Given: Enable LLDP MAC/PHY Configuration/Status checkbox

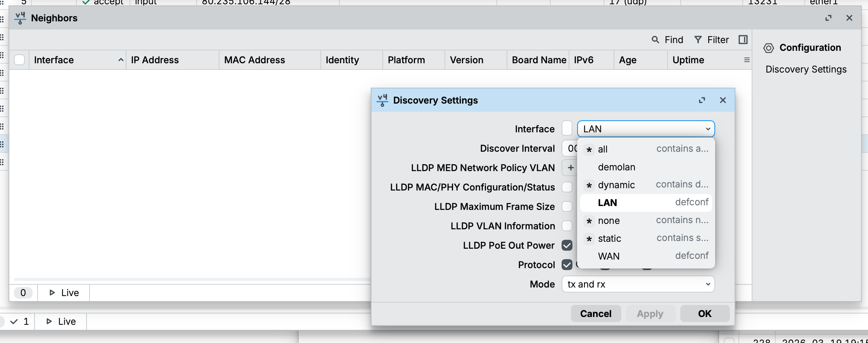Looking at the screenshot, I should pyautogui.click(x=567, y=187).
